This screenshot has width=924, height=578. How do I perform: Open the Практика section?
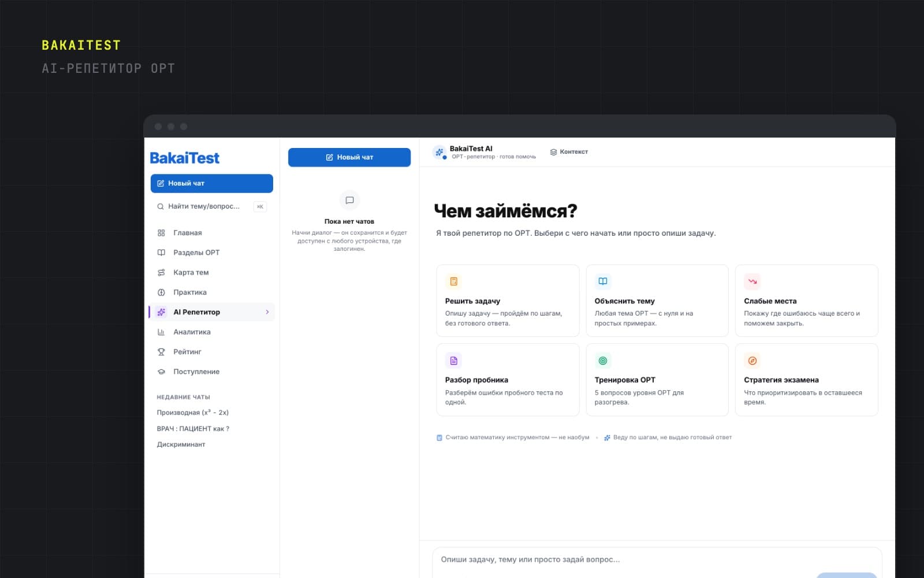(211, 292)
